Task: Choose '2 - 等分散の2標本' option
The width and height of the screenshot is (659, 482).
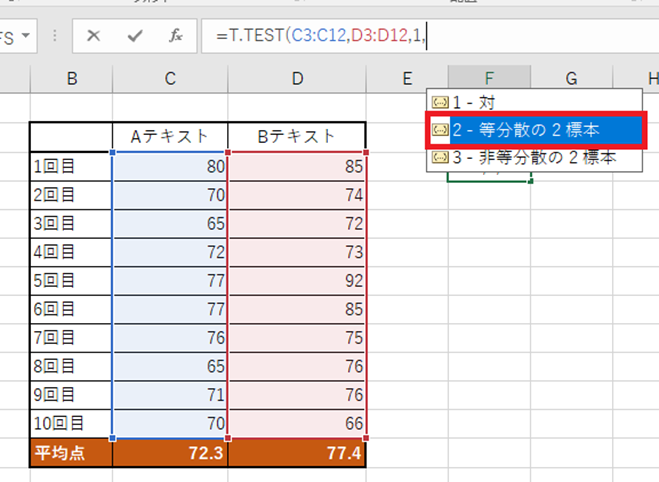Action: (525, 130)
